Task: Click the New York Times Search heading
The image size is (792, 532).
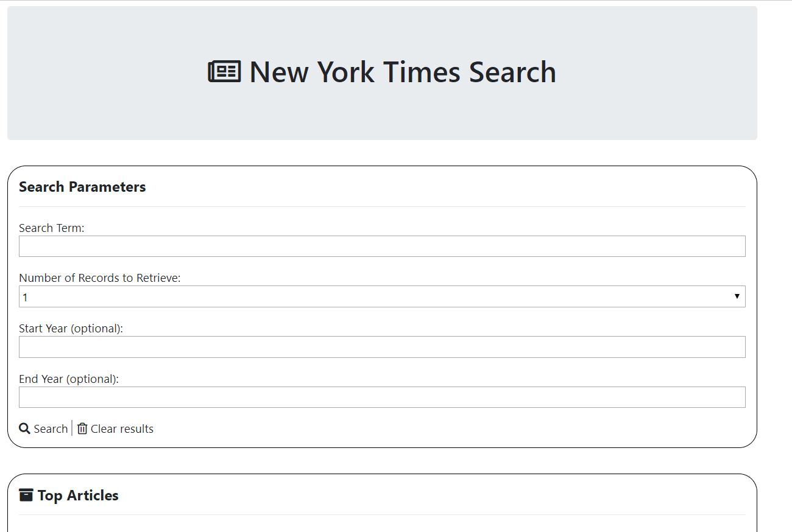Action: coord(403,72)
